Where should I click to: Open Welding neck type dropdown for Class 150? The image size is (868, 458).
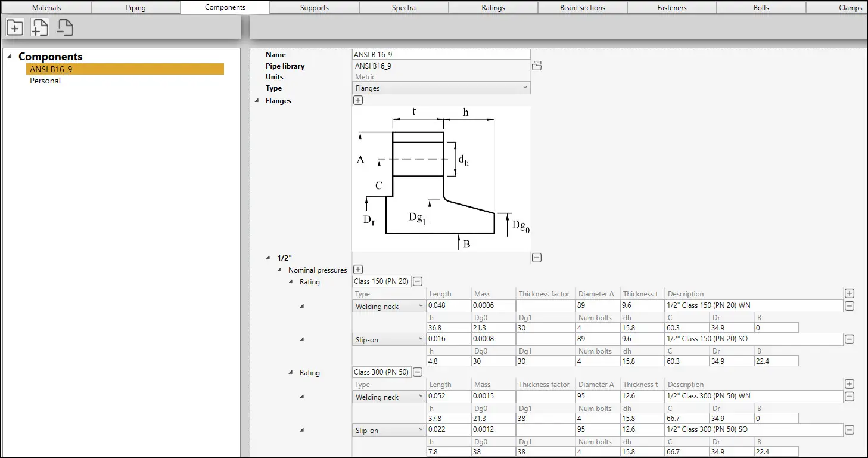[389, 307]
